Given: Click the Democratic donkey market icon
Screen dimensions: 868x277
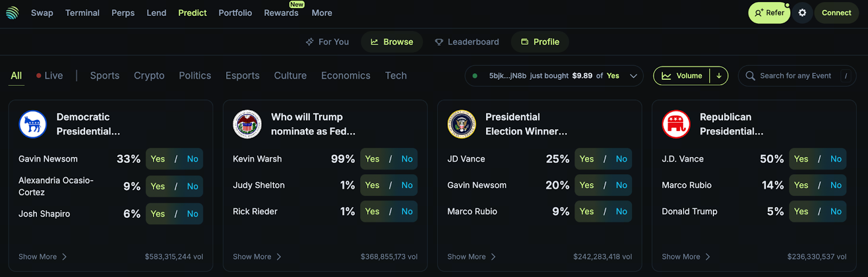Looking at the screenshot, I should click(x=33, y=124).
